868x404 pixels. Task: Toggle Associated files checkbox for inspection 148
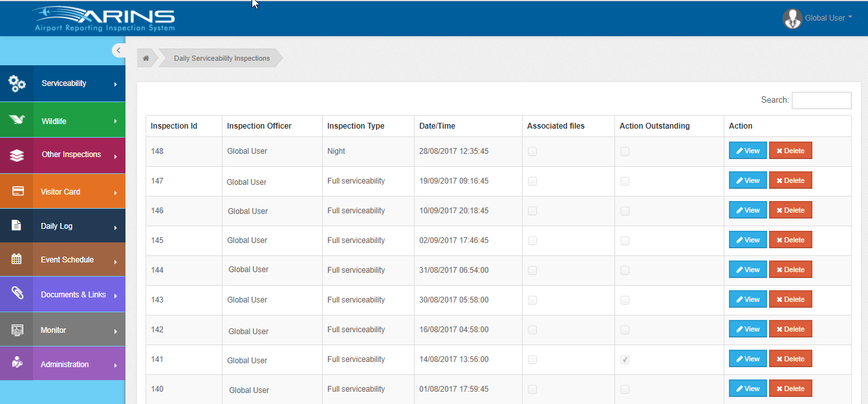[x=532, y=151]
